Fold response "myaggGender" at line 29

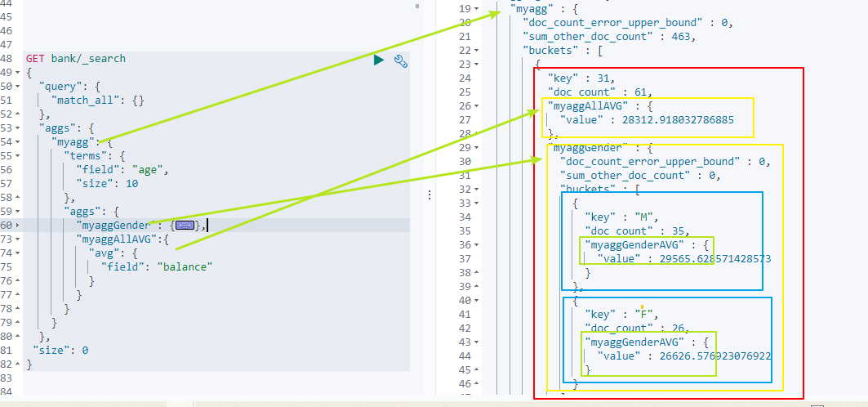477,147
